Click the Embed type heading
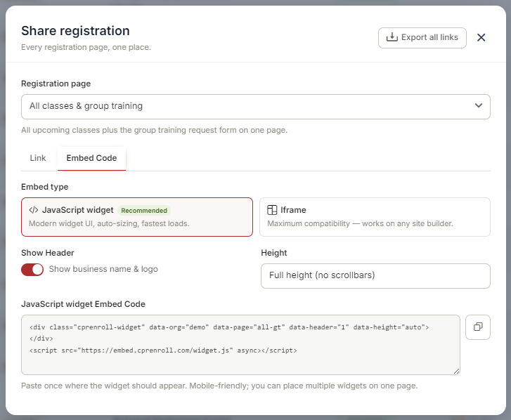The width and height of the screenshot is (511, 420). [45, 187]
